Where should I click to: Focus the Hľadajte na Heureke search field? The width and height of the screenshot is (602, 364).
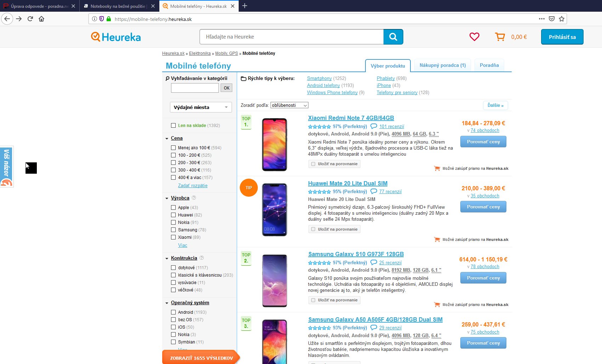(x=292, y=37)
